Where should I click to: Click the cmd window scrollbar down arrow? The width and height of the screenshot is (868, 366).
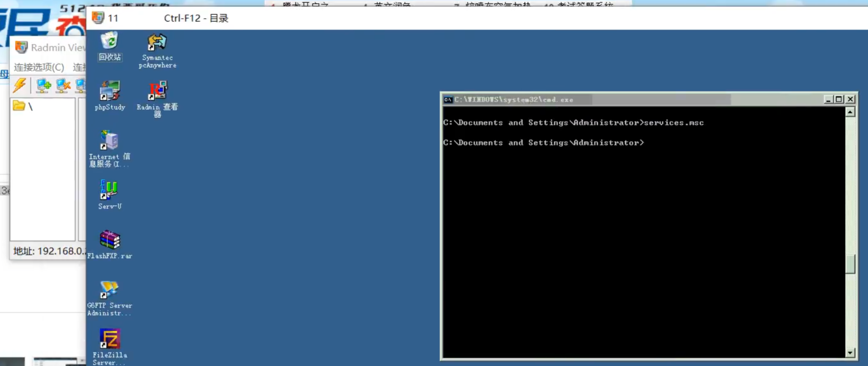850,353
